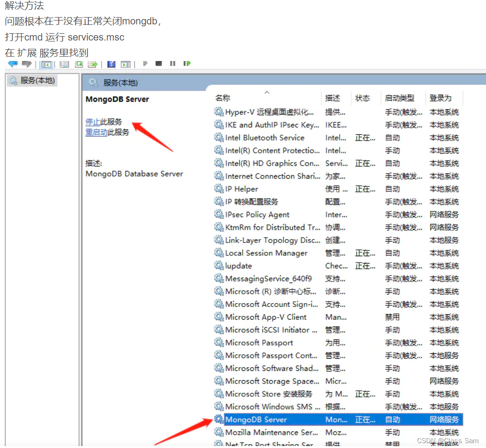This screenshot has height=448, width=486.
Task: Click Chec... description of lupdate row
Action: 337,266
